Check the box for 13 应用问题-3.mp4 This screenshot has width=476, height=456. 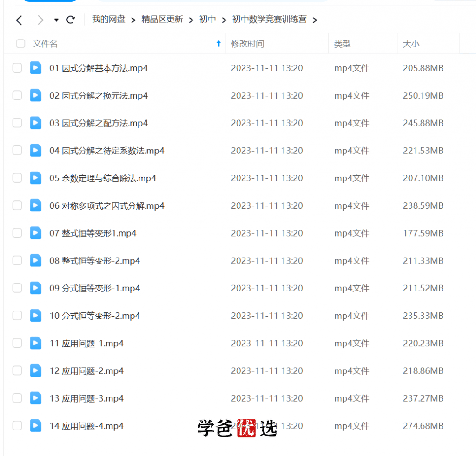point(17,398)
